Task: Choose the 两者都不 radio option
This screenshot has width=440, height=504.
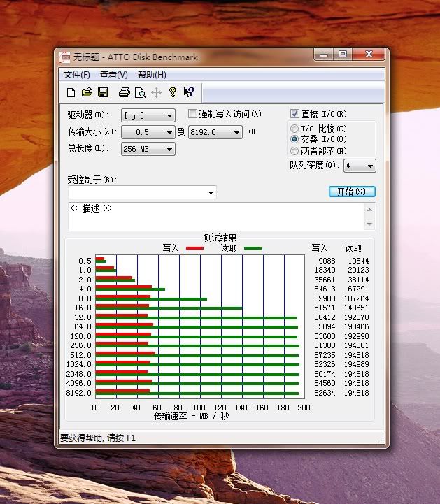Action: (x=294, y=150)
